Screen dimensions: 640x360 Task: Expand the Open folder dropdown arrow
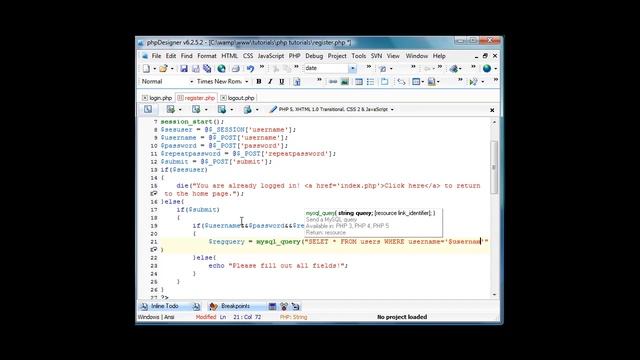(x=172, y=69)
